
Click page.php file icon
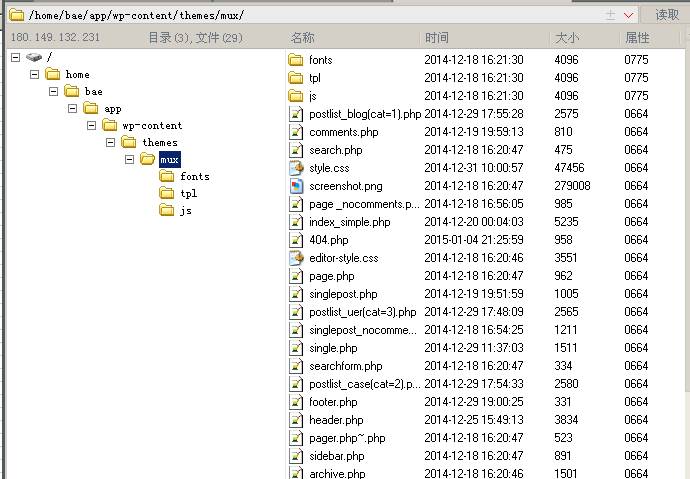coord(296,276)
